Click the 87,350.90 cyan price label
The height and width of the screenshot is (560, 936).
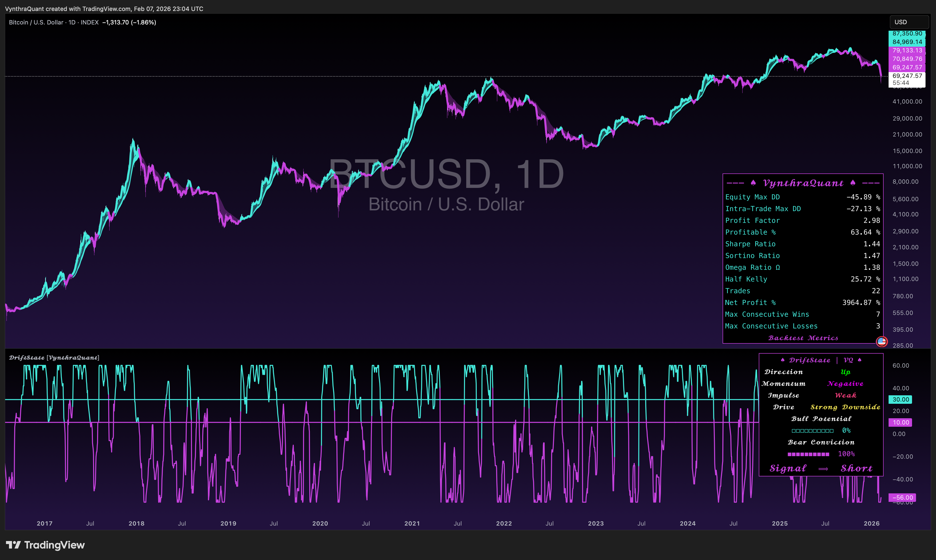[x=907, y=34]
